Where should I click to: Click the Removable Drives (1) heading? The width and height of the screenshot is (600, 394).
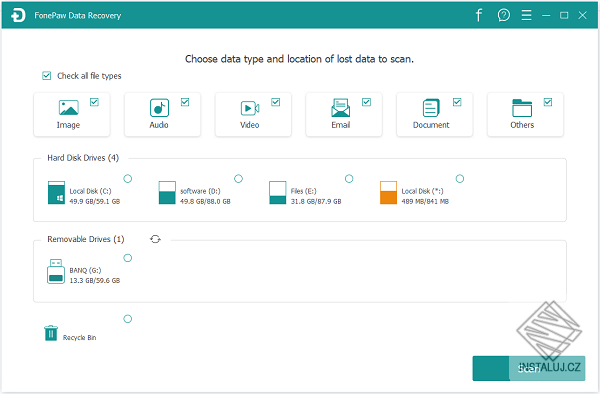86,239
